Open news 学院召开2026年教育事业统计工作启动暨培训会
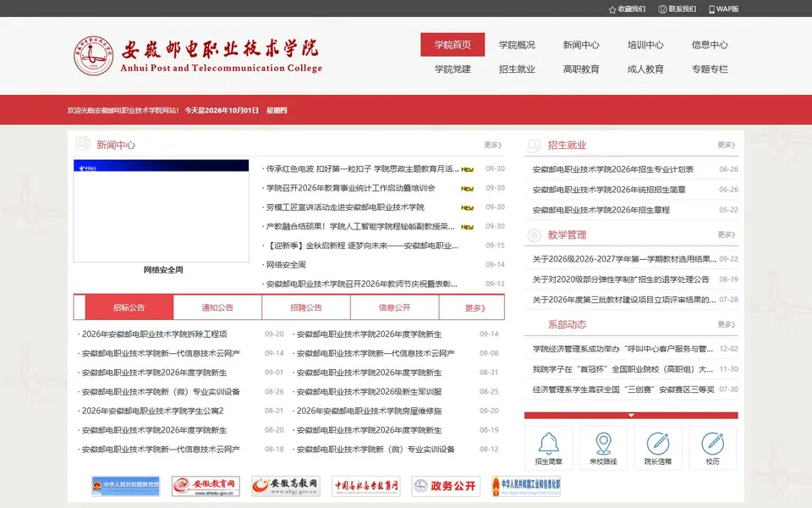This screenshot has height=508, width=812. point(350,188)
